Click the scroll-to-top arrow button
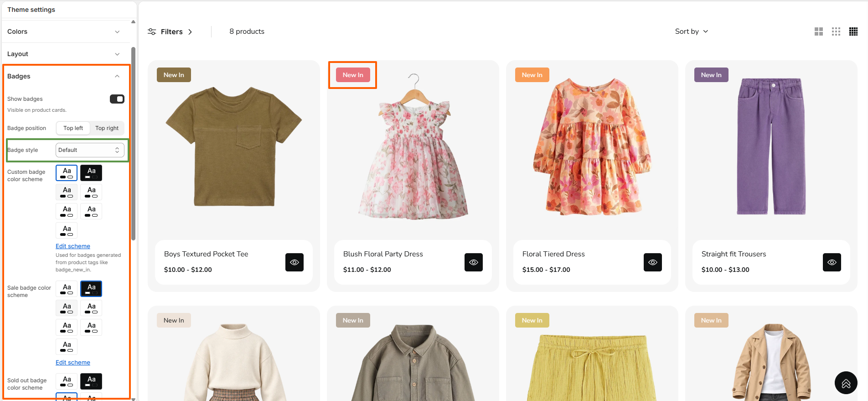868x401 pixels. pyautogui.click(x=846, y=383)
